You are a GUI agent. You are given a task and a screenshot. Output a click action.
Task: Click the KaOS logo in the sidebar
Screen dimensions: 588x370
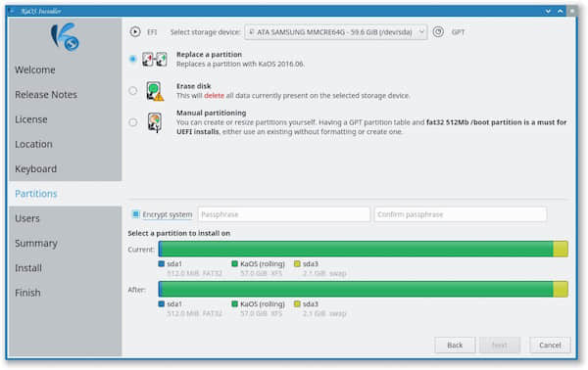point(65,36)
